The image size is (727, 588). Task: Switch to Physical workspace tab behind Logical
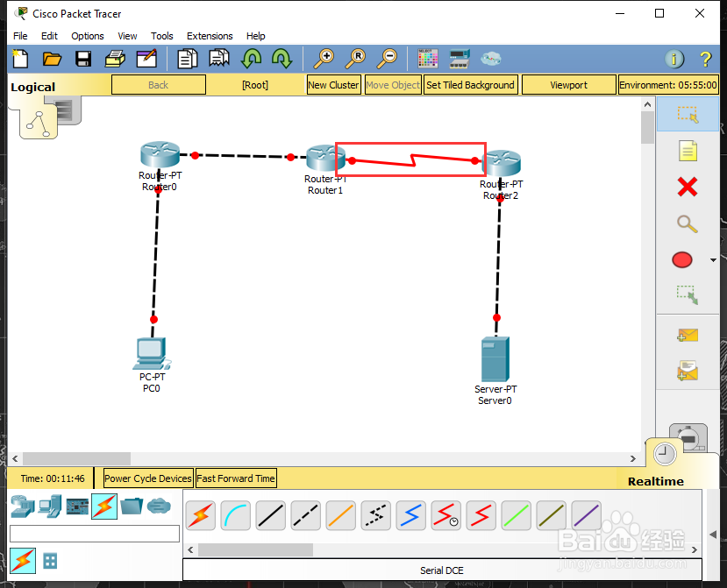tap(68, 110)
